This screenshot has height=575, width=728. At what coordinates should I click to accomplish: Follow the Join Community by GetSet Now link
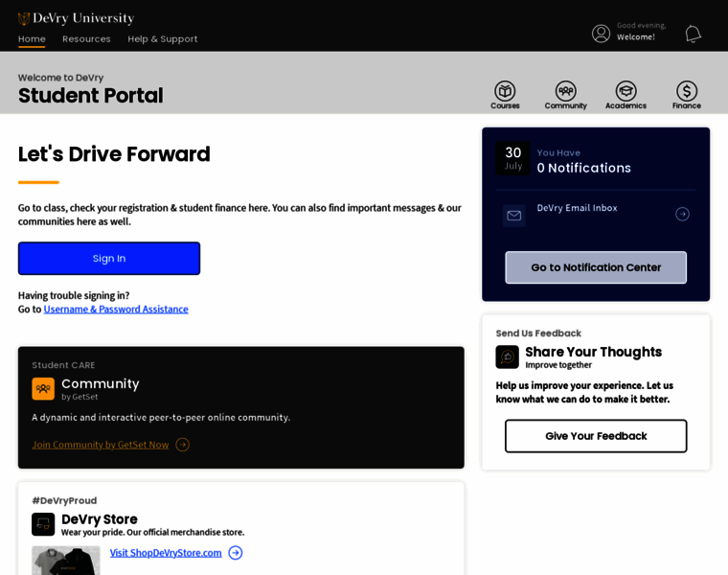101,445
